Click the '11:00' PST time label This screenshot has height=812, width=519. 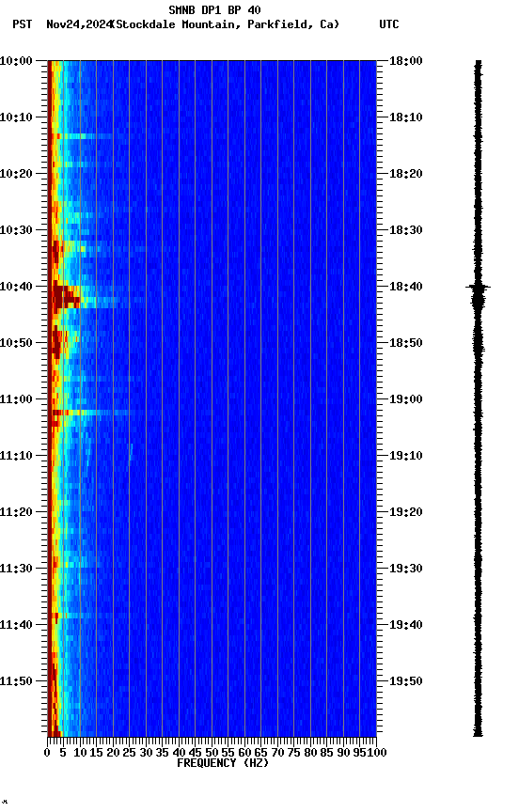[x=16, y=399]
